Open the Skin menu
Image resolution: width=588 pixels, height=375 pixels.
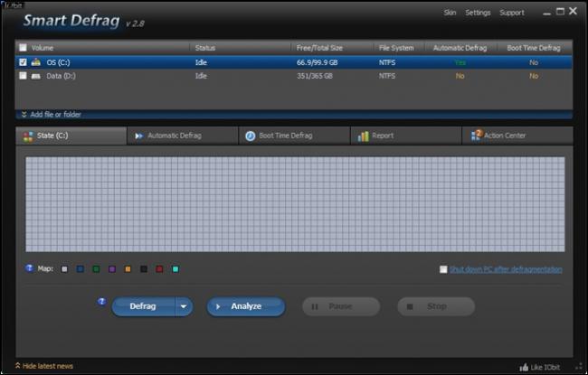(450, 13)
